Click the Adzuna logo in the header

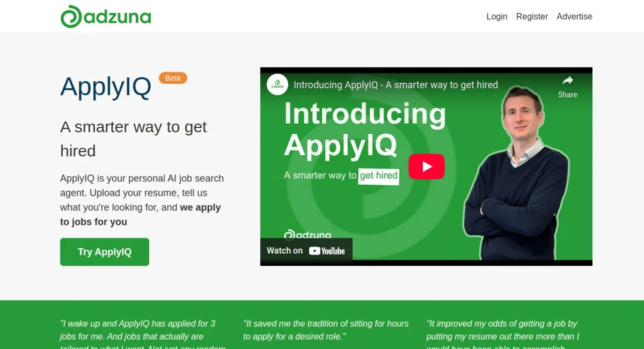pos(106,17)
